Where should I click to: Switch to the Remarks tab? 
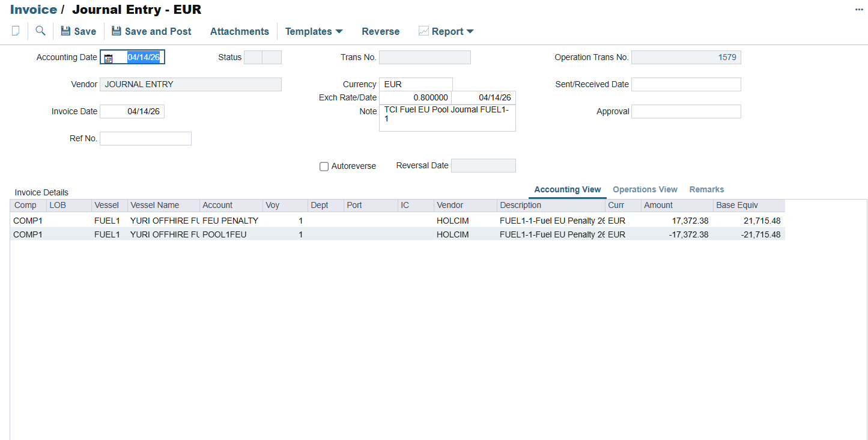pos(706,189)
